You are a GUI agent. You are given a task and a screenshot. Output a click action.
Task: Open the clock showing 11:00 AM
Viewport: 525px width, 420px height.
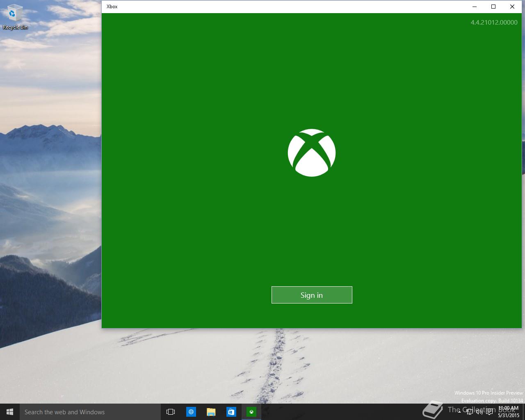[x=509, y=412]
